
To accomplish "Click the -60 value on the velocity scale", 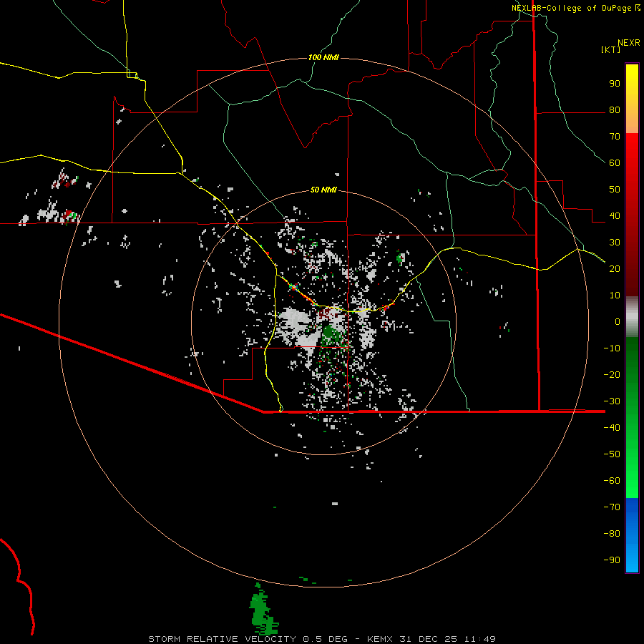I will (612, 481).
